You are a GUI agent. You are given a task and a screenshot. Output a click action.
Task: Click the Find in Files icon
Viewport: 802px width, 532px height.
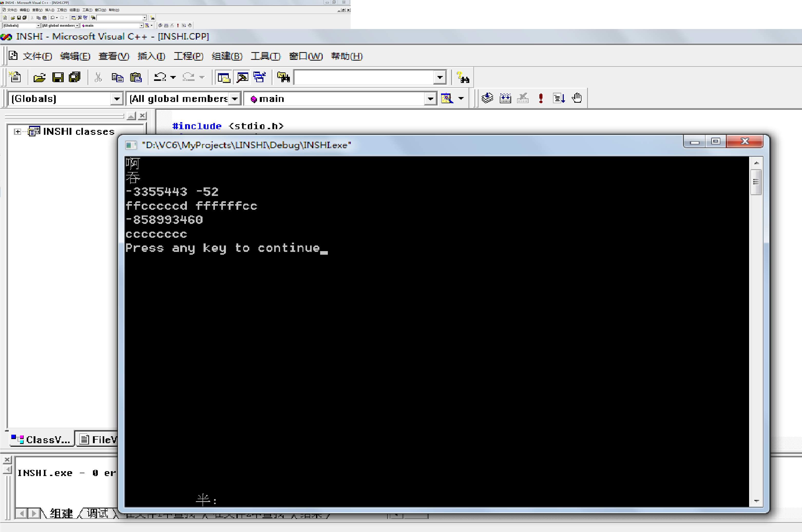283,78
